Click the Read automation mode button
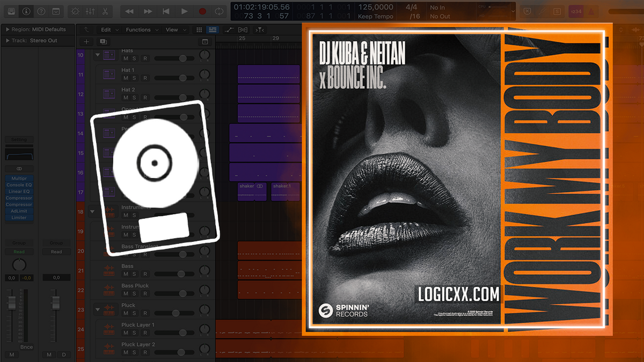The width and height of the screenshot is (644, 362). click(x=19, y=251)
